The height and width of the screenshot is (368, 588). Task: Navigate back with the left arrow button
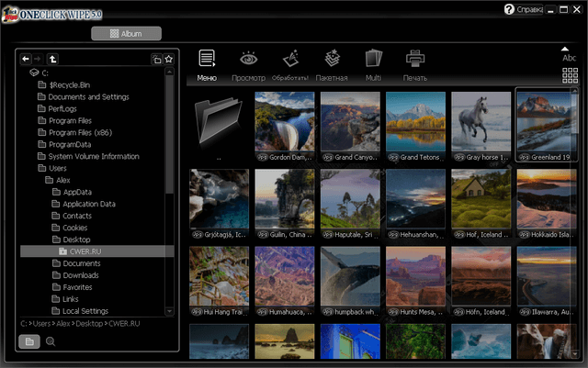27,59
